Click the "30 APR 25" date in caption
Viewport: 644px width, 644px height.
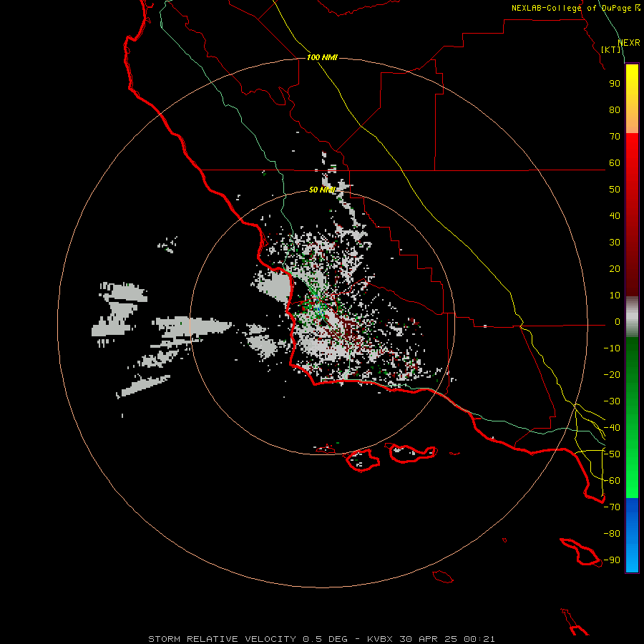(429, 639)
